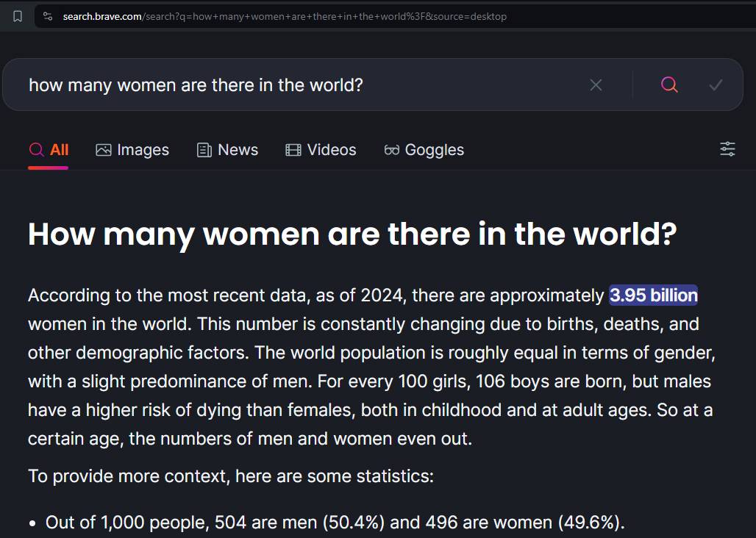Click the search.brave.com domain in the URL
The height and width of the screenshot is (538, 756).
(101, 16)
